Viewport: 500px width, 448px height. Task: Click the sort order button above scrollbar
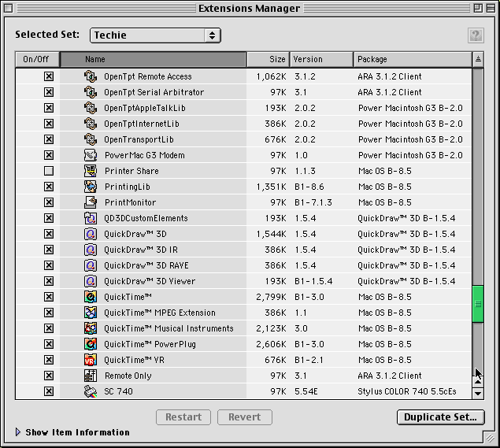pyautogui.click(x=478, y=59)
